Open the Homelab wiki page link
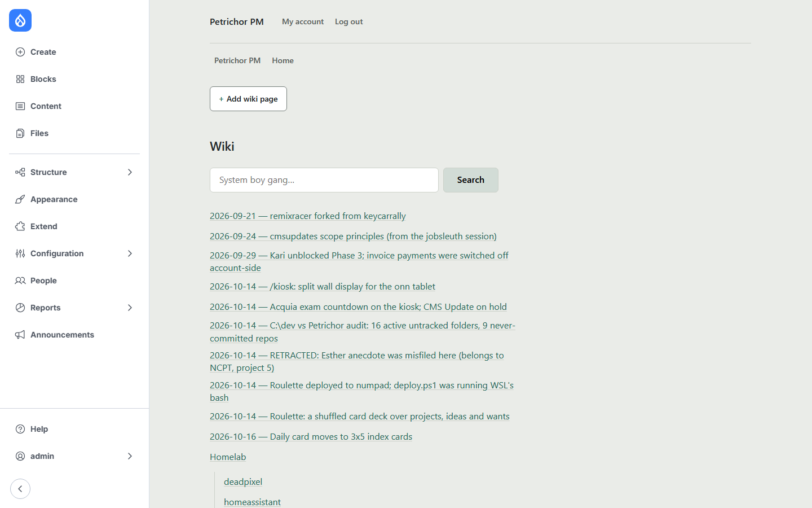The image size is (812, 508). [228, 457]
